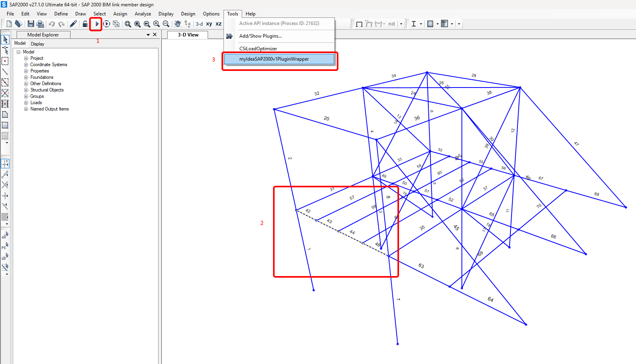Switch to the xz plane view
636x364 pixels.
[218, 24]
